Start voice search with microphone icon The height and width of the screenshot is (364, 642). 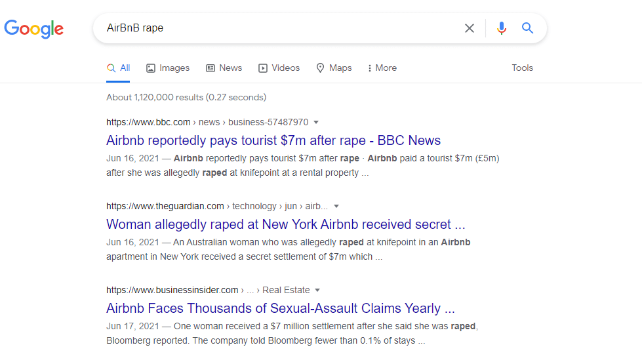pos(502,28)
